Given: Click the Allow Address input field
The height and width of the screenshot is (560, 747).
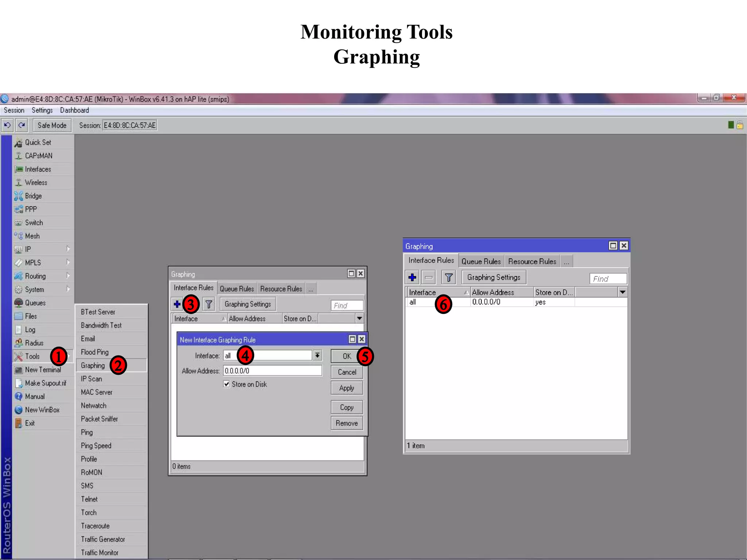Looking at the screenshot, I should tap(272, 371).
